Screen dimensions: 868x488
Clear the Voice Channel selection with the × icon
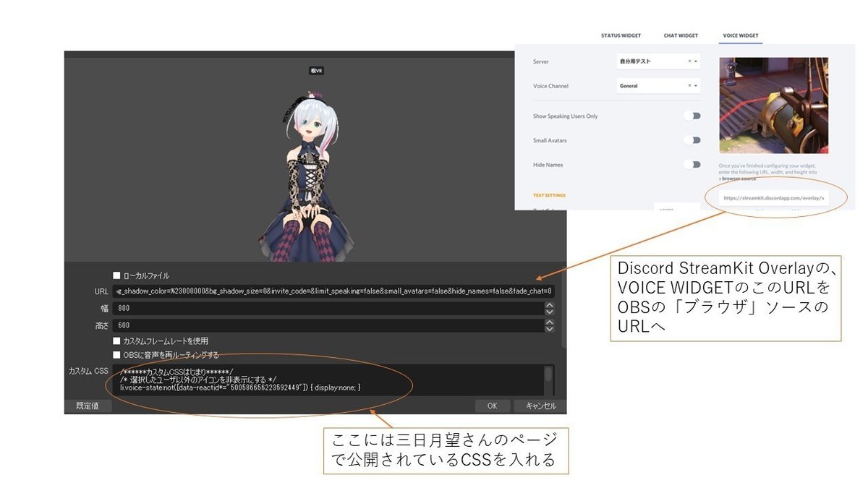click(691, 85)
